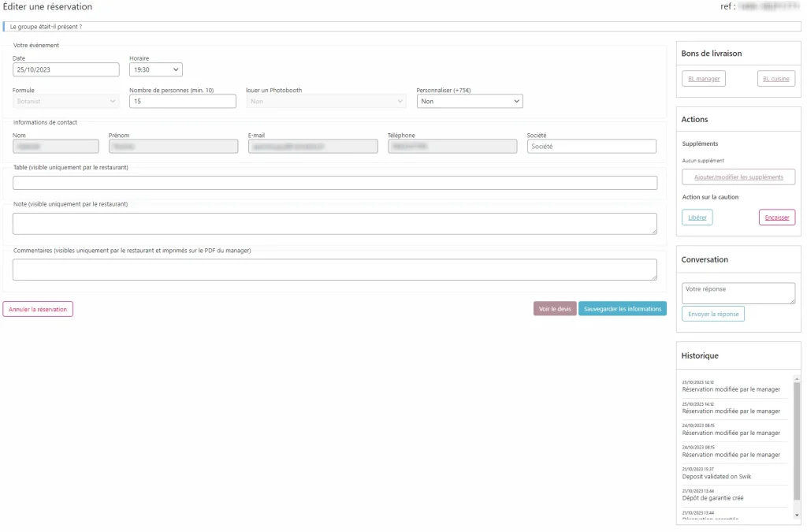
Task: Click the Votre réponse textarea
Action: tap(738, 293)
